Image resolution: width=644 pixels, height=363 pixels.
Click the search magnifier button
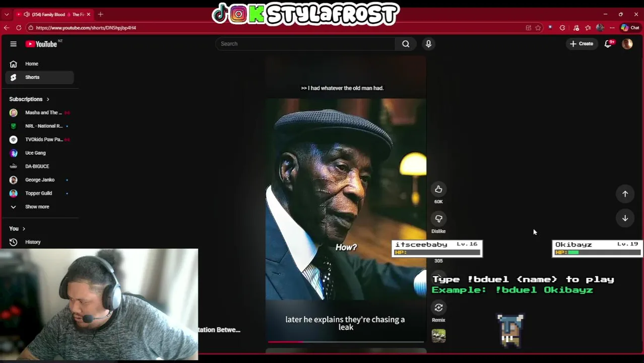[406, 44]
